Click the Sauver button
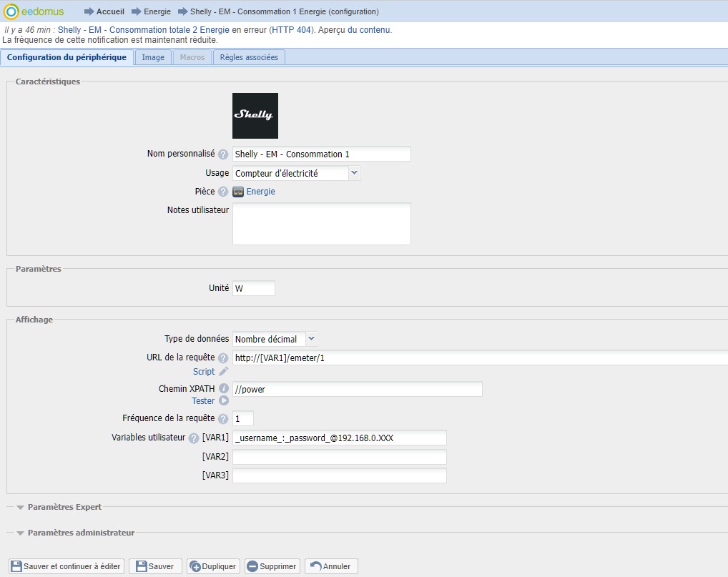728x577 pixels. [155, 566]
